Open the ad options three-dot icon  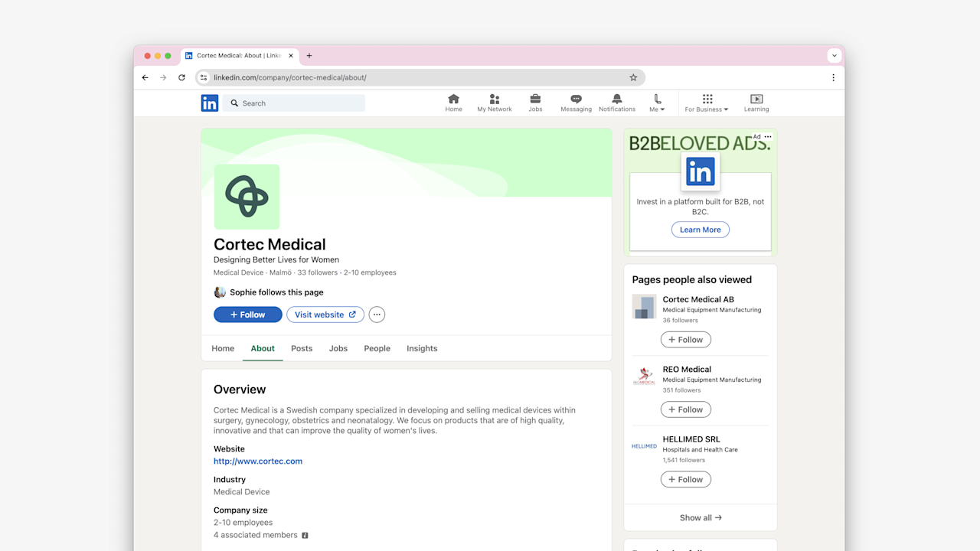pos(768,137)
